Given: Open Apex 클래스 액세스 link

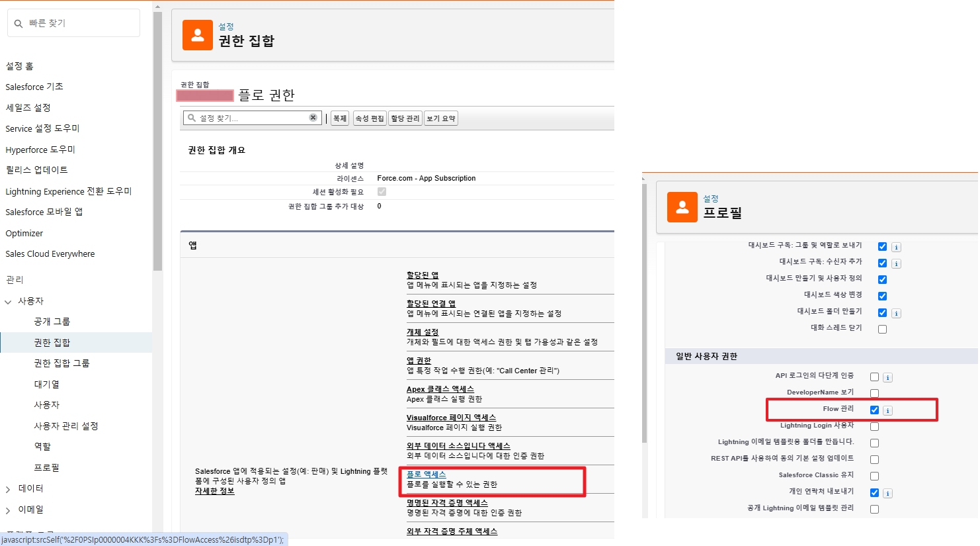Looking at the screenshot, I should [x=440, y=389].
